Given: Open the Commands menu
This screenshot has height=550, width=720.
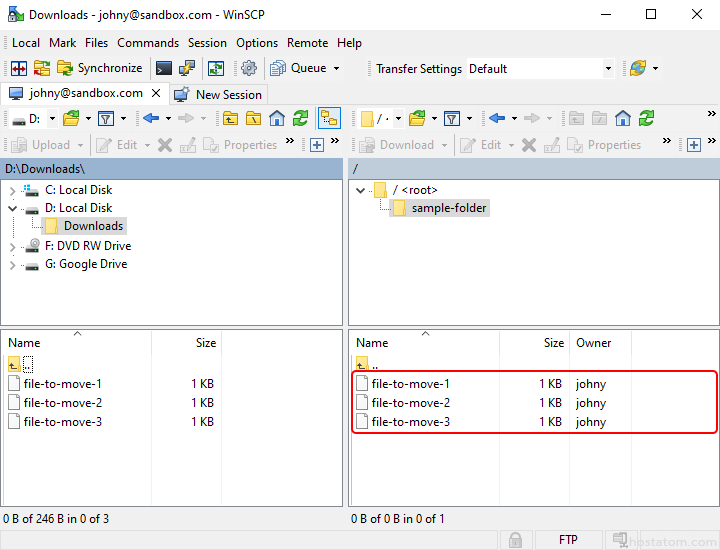Looking at the screenshot, I should pyautogui.click(x=148, y=43).
